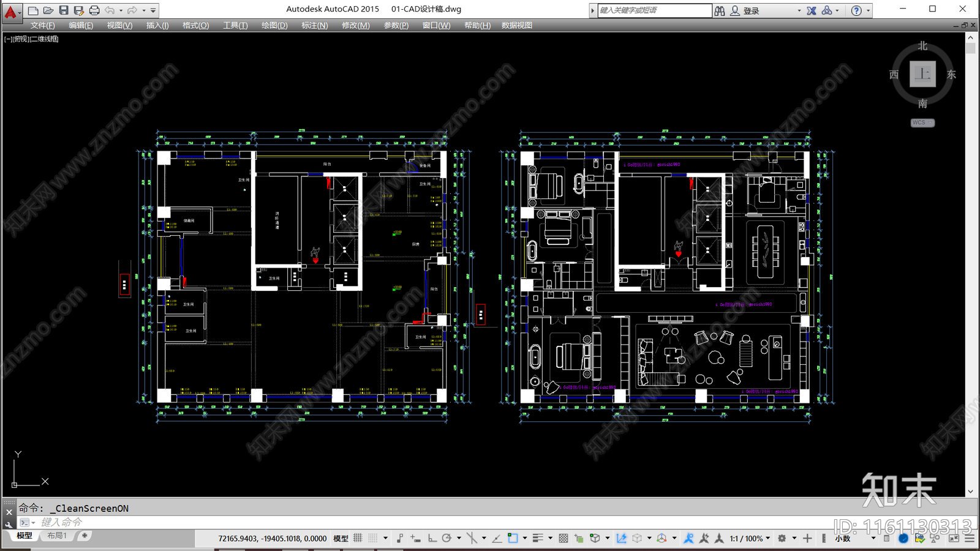Screen dimensions: 980x551
Task: Click the 3D object snap status icon
Action: (x=594, y=538)
